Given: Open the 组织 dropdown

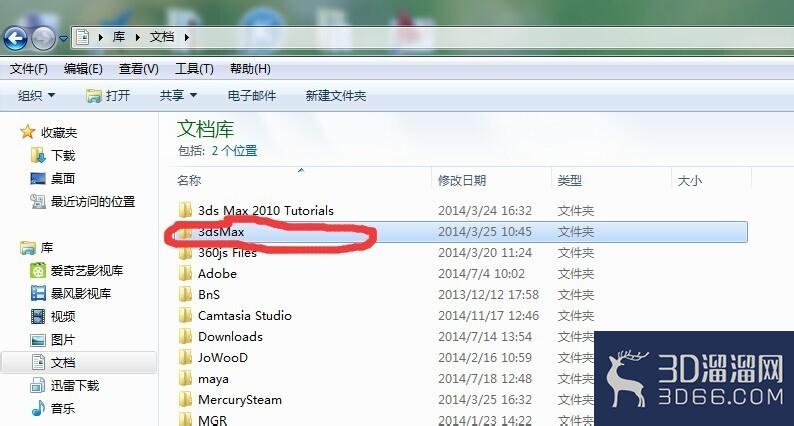Looking at the screenshot, I should click(x=36, y=95).
